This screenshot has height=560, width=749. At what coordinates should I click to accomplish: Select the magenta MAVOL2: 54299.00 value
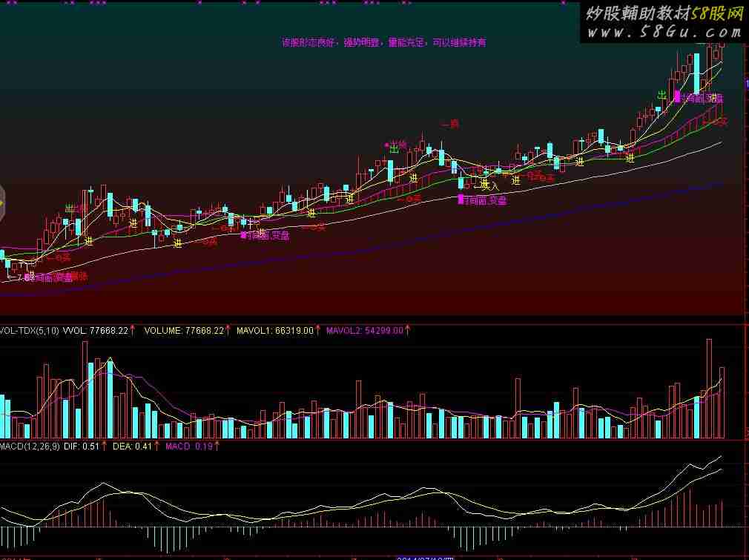(365, 330)
